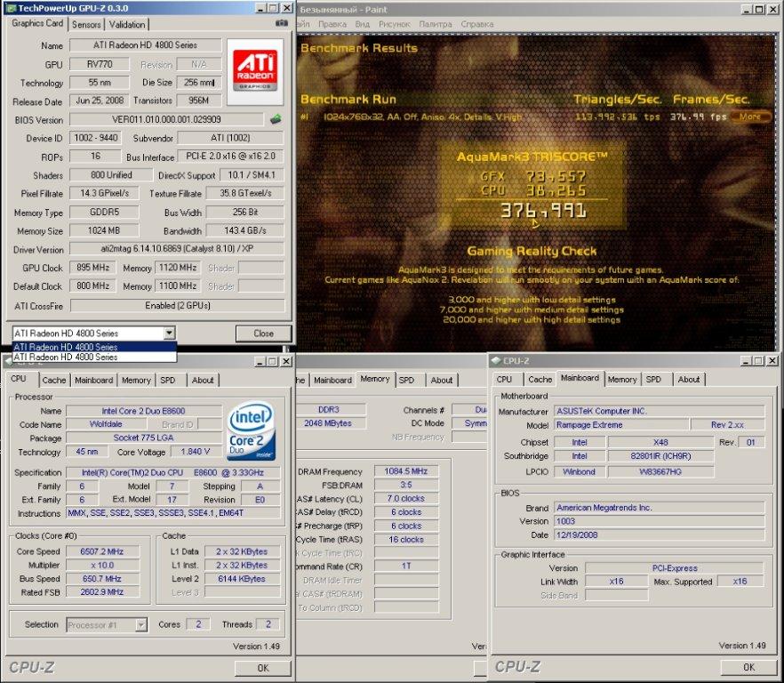
Task: Open the Cache tab in left CPU-Z window
Action: point(54,380)
